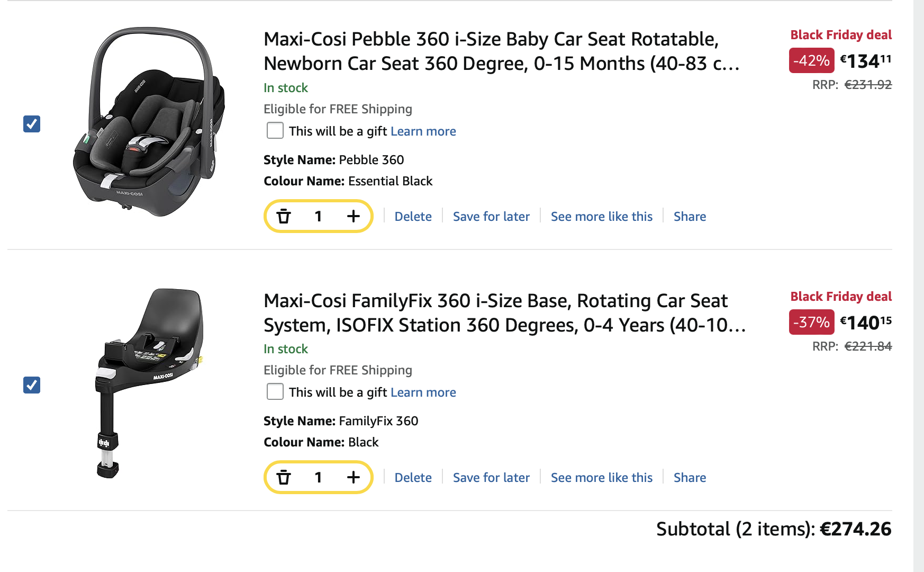Deselect the Pebble 360 car seat item
Screen dimensions: 924x572
(32, 124)
